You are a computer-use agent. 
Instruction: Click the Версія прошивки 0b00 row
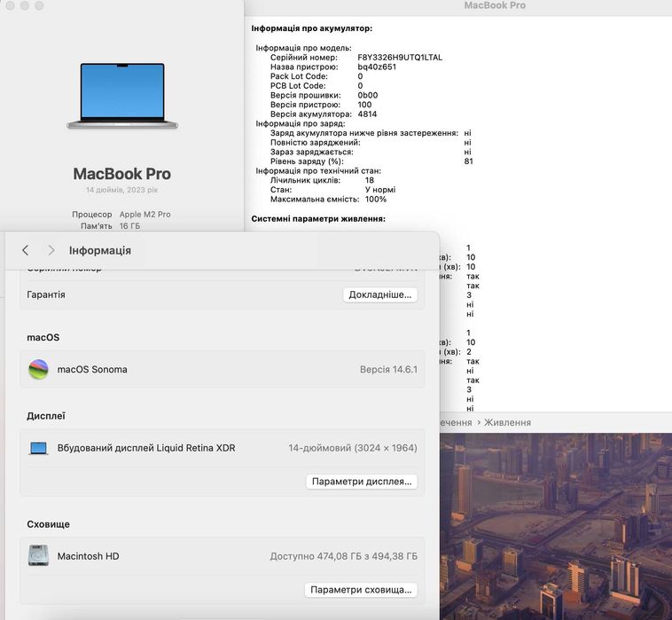324,95
